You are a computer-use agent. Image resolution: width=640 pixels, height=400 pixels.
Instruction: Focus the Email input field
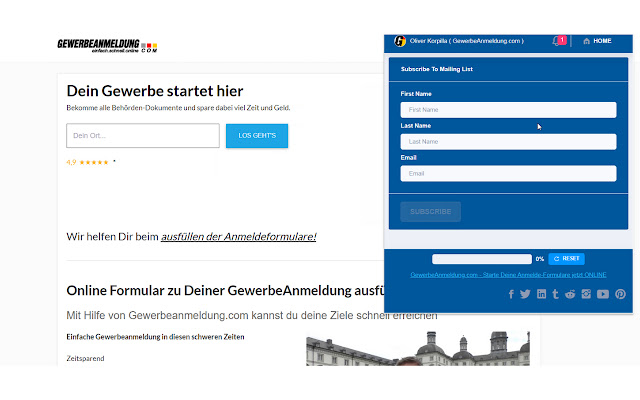pyautogui.click(x=508, y=173)
